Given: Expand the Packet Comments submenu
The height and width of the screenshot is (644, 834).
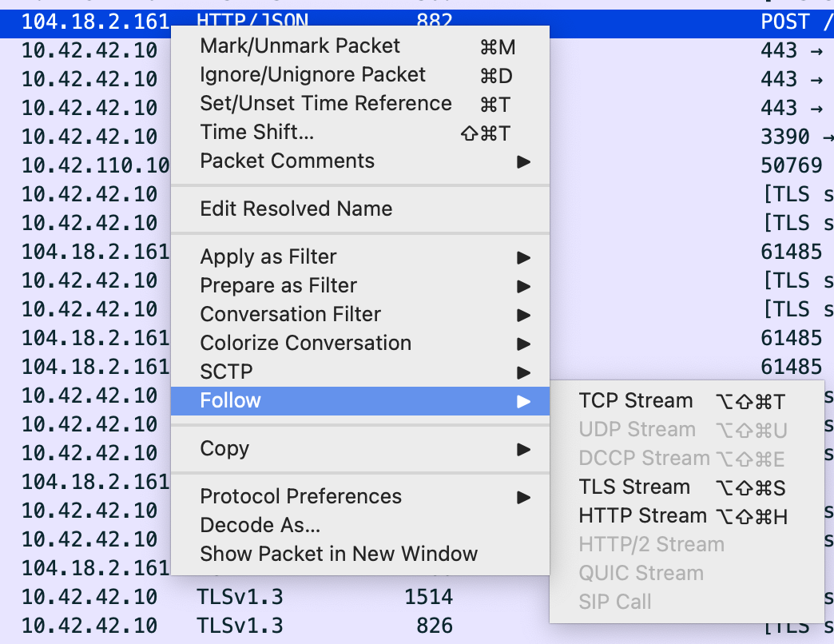Looking at the screenshot, I should click(287, 161).
